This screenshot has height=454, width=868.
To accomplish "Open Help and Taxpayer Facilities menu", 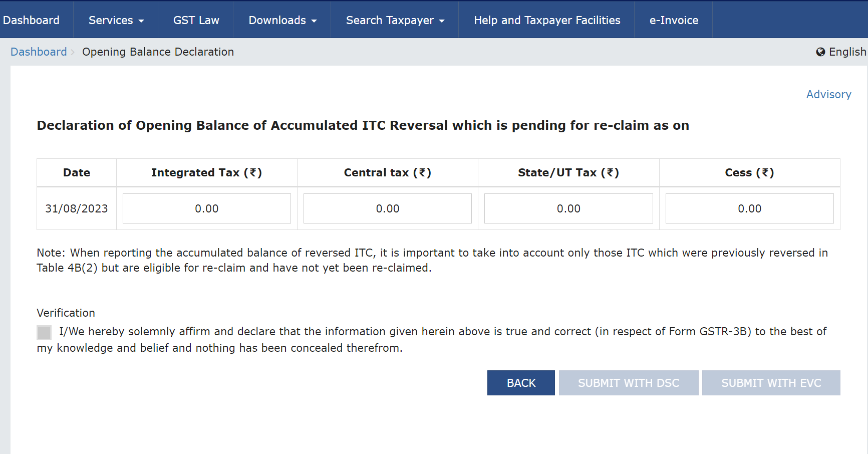I will (x=546, y=21).
